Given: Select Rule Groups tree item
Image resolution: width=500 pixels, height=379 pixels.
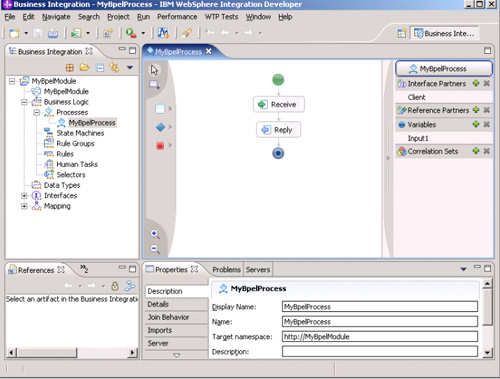Looking at the screenshot, I should (75, 144).
